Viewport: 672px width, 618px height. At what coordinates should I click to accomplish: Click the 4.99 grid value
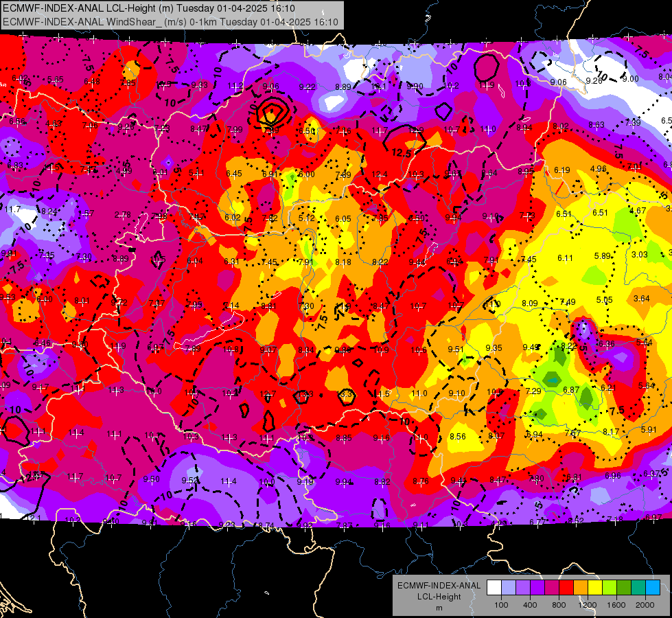point(124,171)
